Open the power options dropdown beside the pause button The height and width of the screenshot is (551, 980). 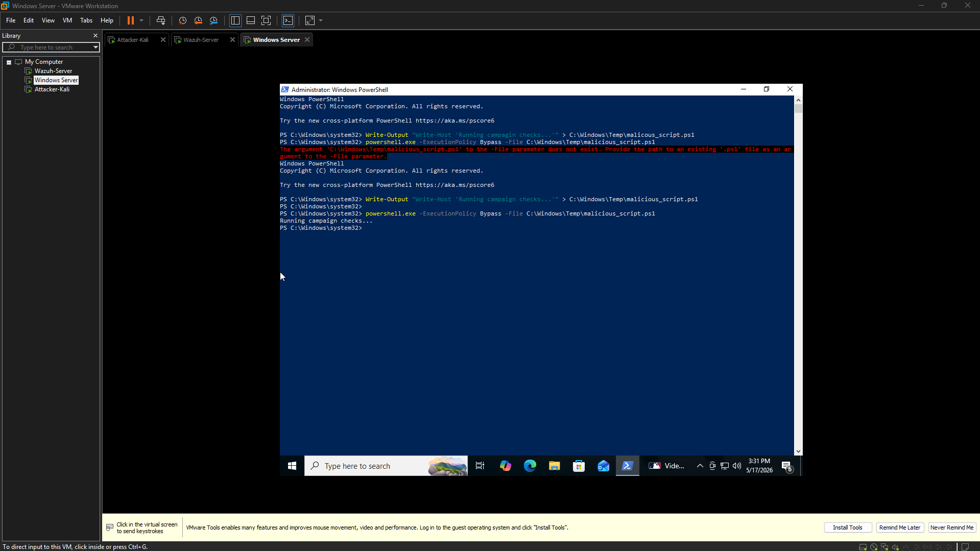tap(141, 20)
